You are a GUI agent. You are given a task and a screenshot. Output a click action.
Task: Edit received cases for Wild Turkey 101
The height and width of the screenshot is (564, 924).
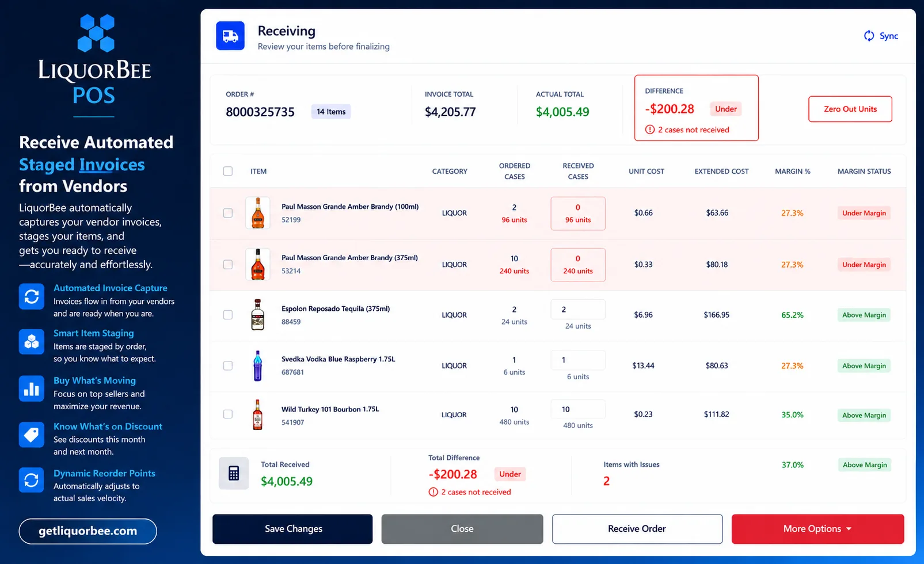(x=578, y=409)
